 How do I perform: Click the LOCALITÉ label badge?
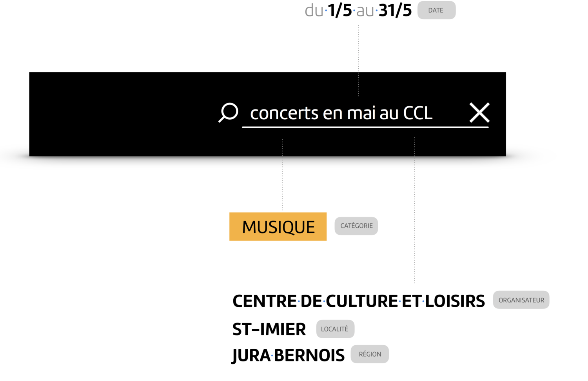[x=335, y=329]
